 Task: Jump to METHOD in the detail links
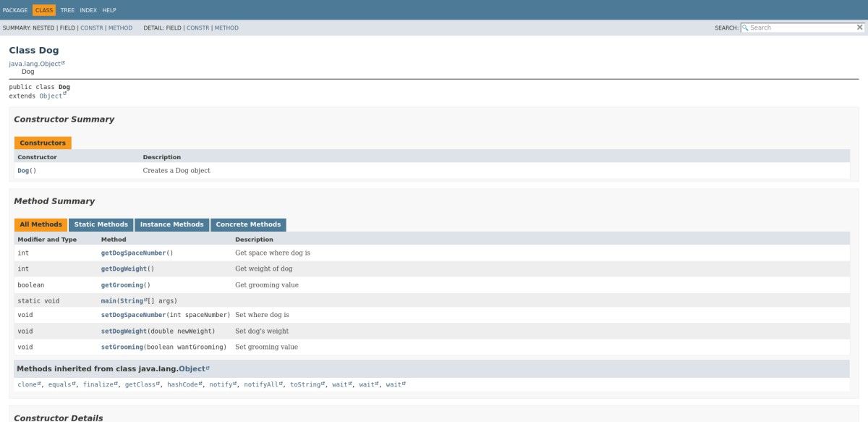pyautogui.click(x=226, y=28)
